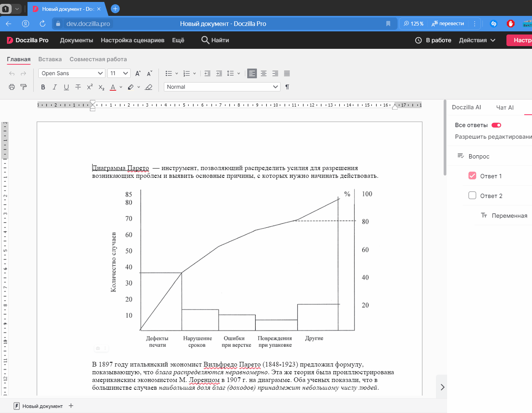532x413 pixels.
Task: Show paragraph marks (pilcrow)
Action: tap(287, 87)
